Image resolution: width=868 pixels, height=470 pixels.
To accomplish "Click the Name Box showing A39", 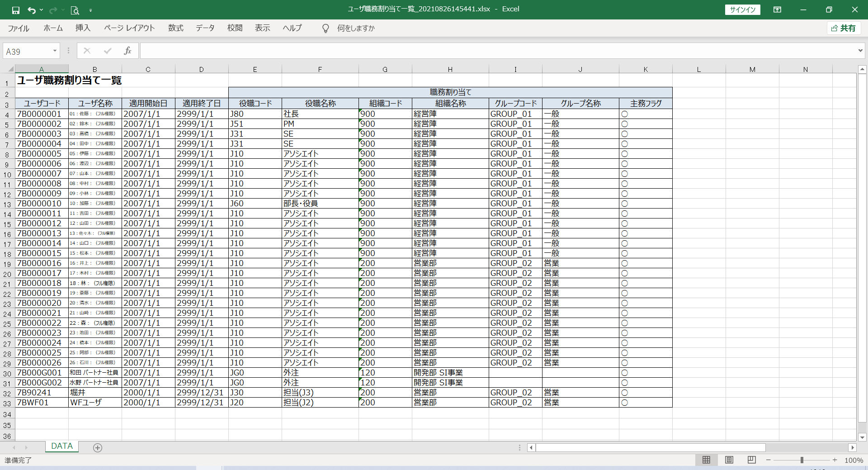I will point(27,51).
